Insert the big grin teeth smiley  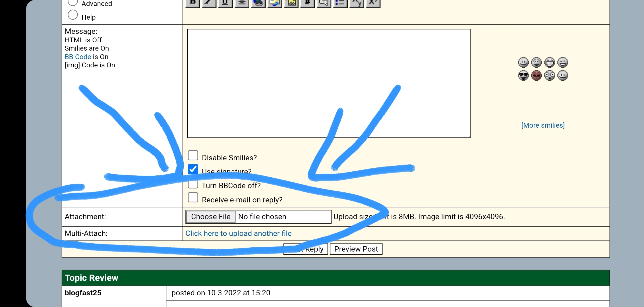click(x=549, y=62)
